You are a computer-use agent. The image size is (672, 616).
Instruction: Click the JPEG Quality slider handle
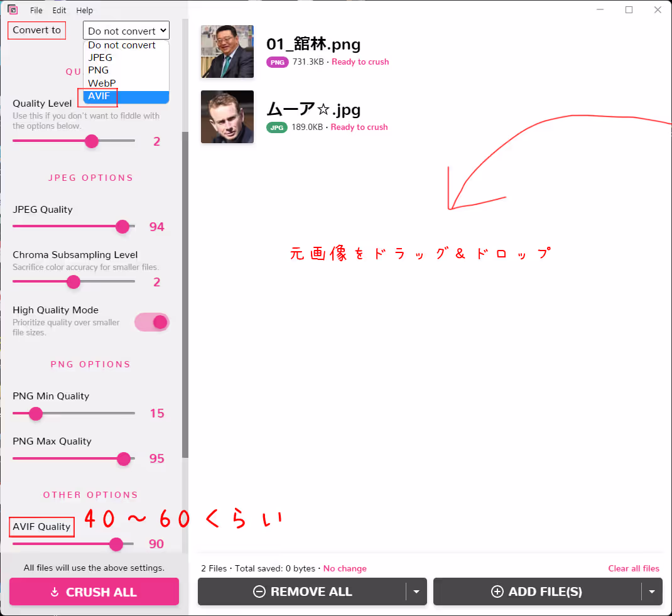click(122, 226)
